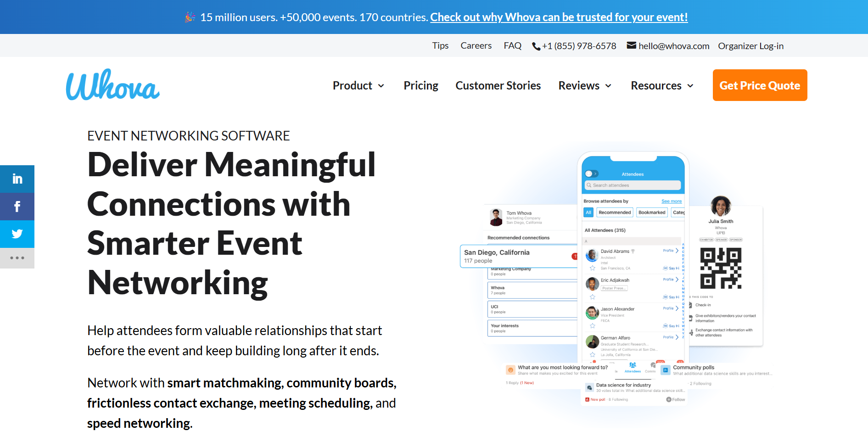Click the phone icon beside the number
868x431 pixels.
[536, 46]
